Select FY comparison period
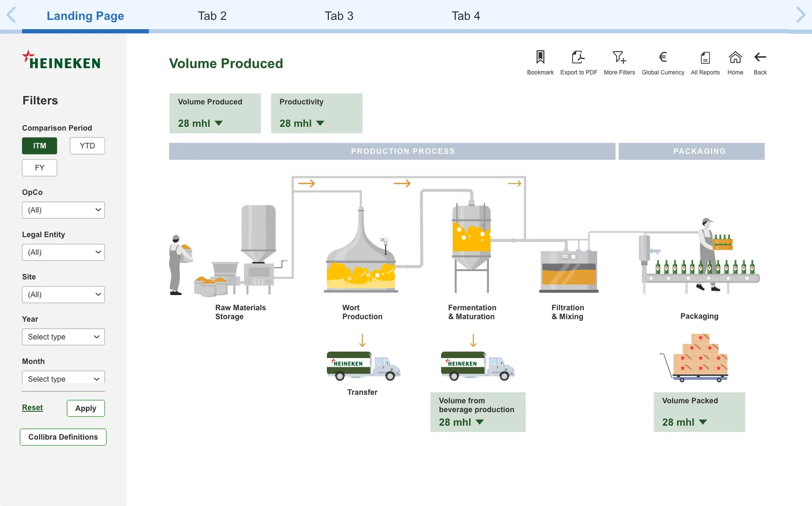This screenshot has height=506, width=812. (40, 168)
